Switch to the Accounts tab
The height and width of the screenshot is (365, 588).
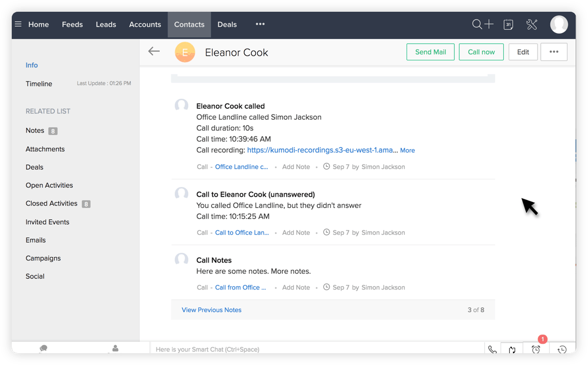click(x=145, y=24)
